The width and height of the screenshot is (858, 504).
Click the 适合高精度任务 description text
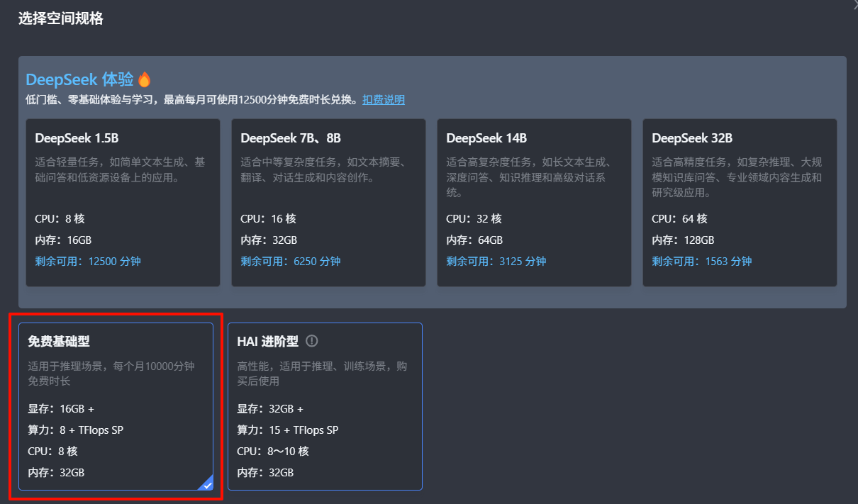(x=737, y=177)
